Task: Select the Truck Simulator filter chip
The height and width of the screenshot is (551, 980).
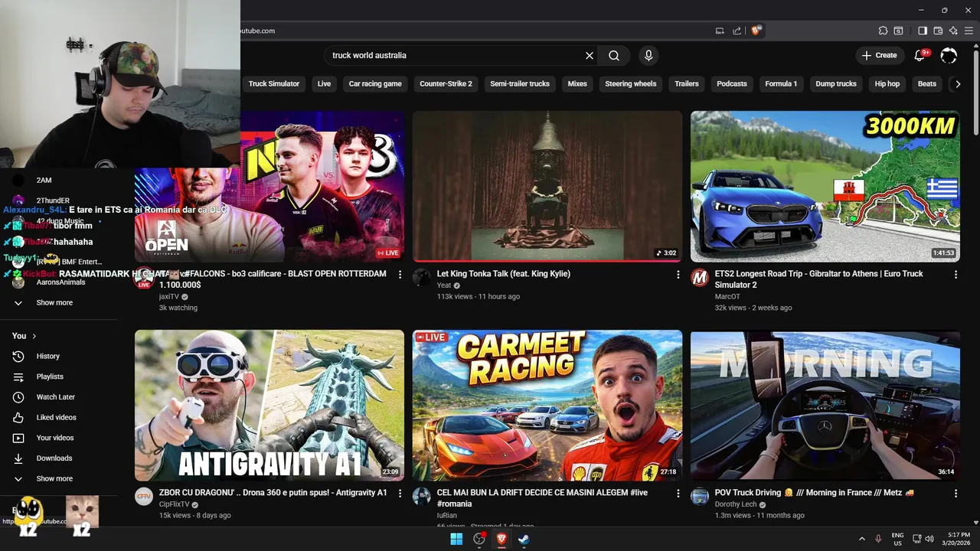Action: point(273,84)
